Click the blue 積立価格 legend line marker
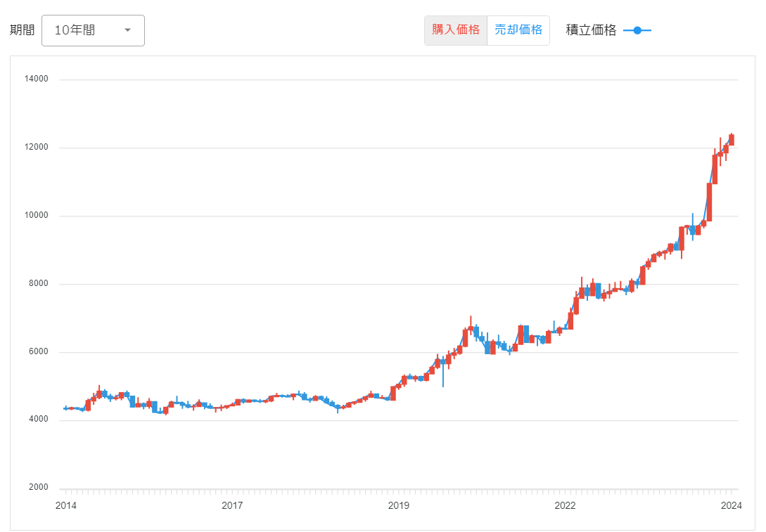 tap(637, 30)
